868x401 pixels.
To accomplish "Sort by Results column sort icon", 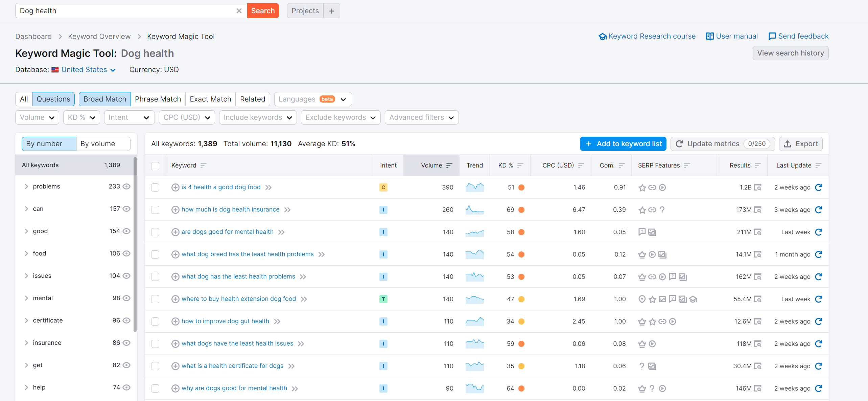I will click(758, 165).
